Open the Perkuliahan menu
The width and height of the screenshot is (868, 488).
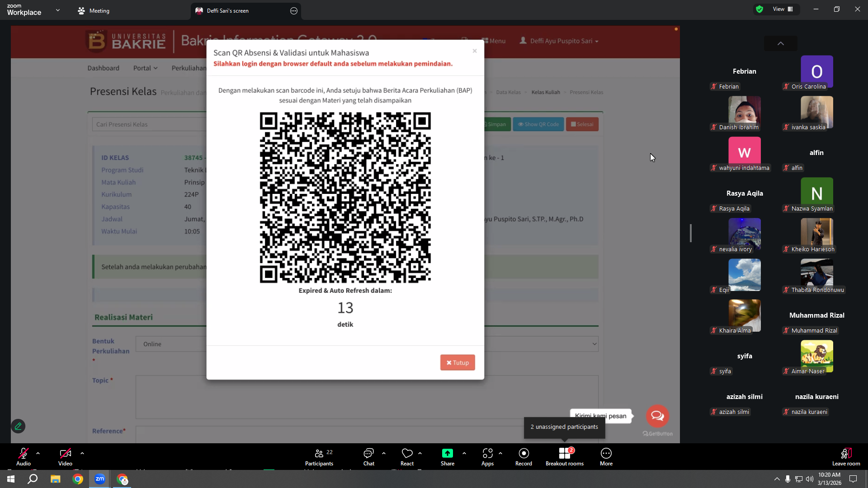click(x=189, y=68)
